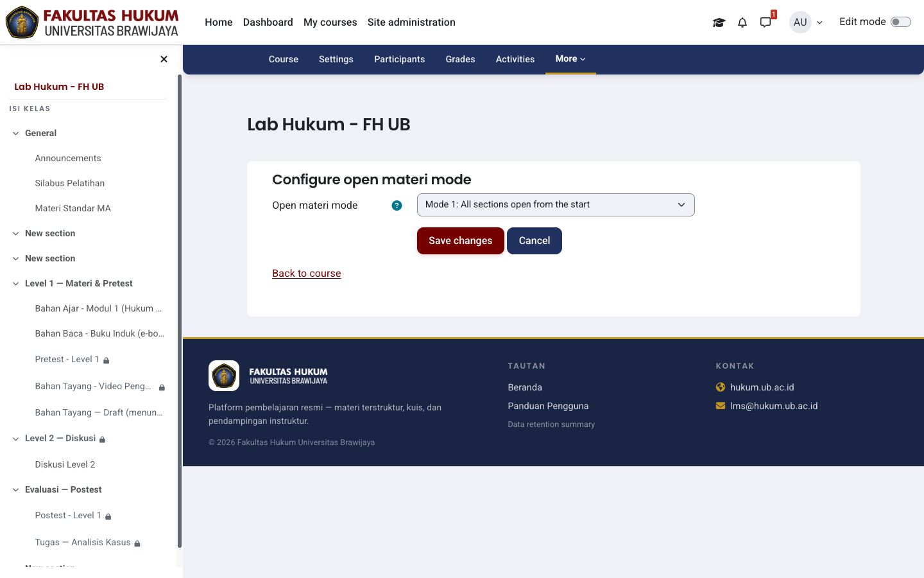Switch to the Activities tab
The image size is (924, 578).
[515, 59]
